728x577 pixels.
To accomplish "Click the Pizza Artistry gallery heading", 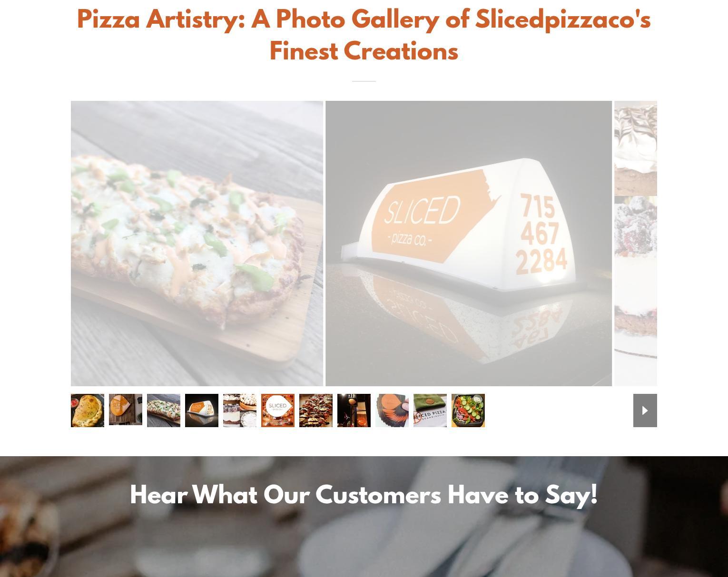I will click(x=364, y=36).
